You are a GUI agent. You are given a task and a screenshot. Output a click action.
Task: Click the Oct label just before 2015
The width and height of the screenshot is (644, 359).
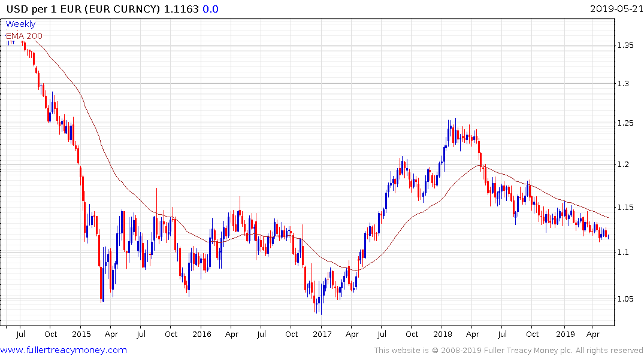point(50,334)
